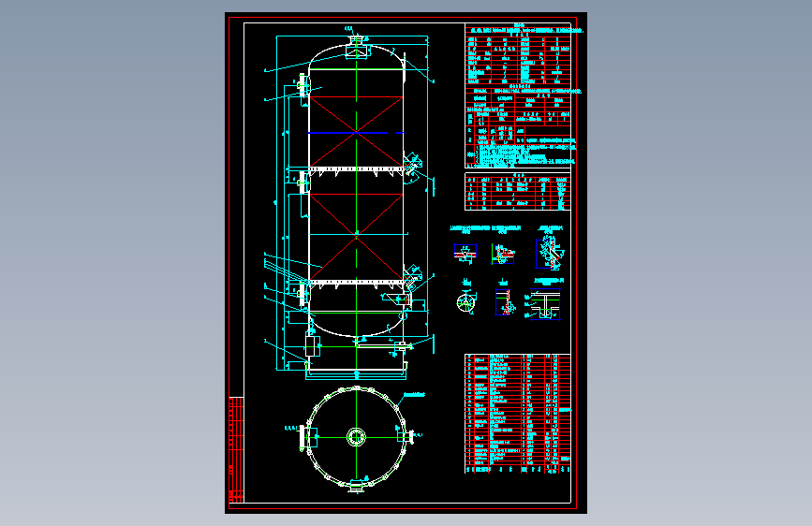Screen dimensions: 812x526
Task: Click the center nozzle in the circular plan view
Action: click(356, 437)
